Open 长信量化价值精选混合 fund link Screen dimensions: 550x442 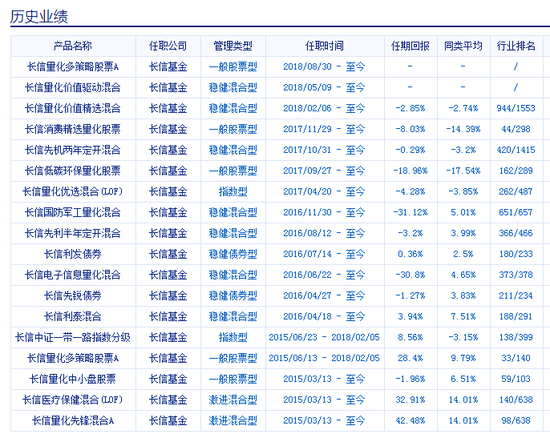pos(73,108)
